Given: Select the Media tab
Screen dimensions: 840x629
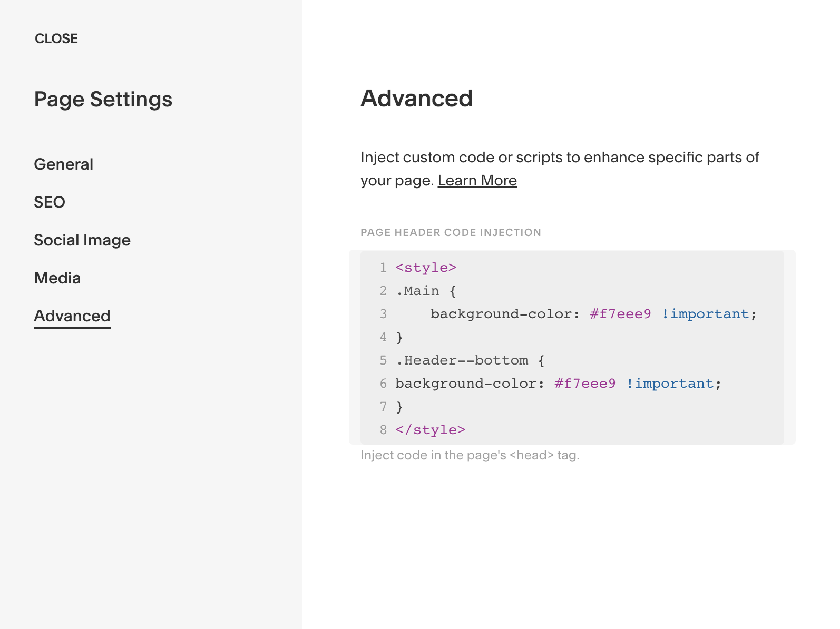Looking at the screenshot, I should [57, 278].
